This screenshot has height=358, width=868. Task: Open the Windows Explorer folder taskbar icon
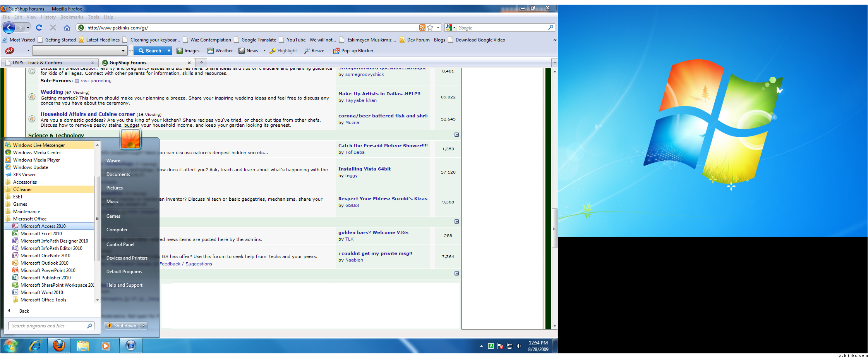point(82,346)
